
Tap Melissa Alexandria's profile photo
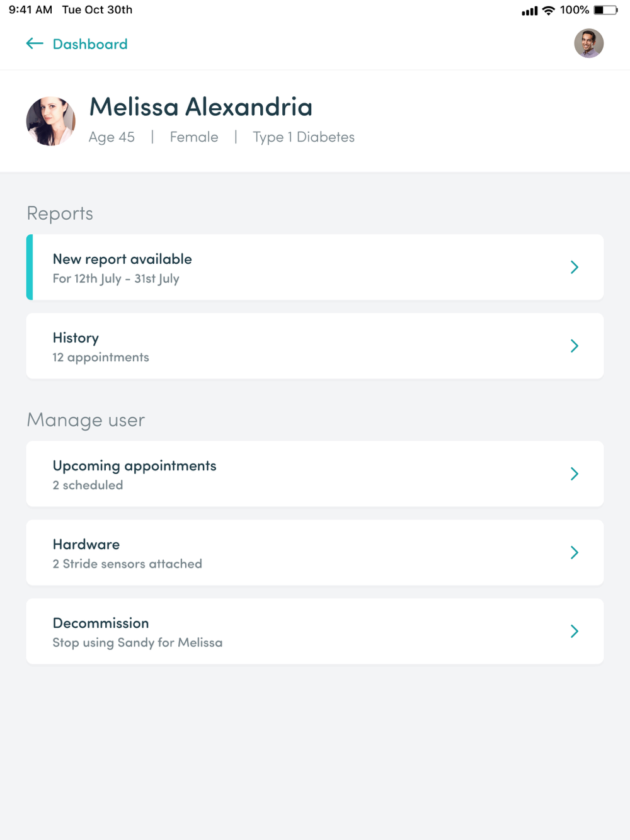point(50,121)
